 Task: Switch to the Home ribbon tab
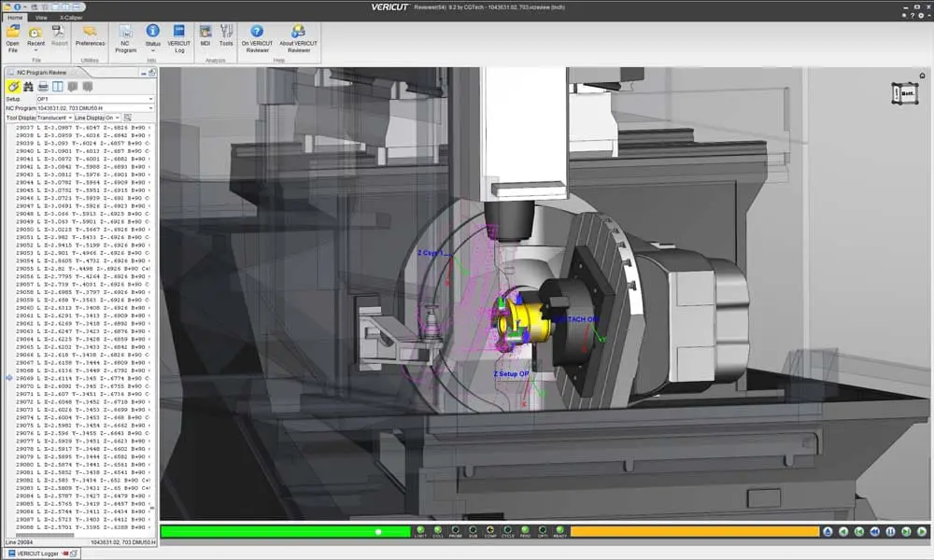coord(15,17)
